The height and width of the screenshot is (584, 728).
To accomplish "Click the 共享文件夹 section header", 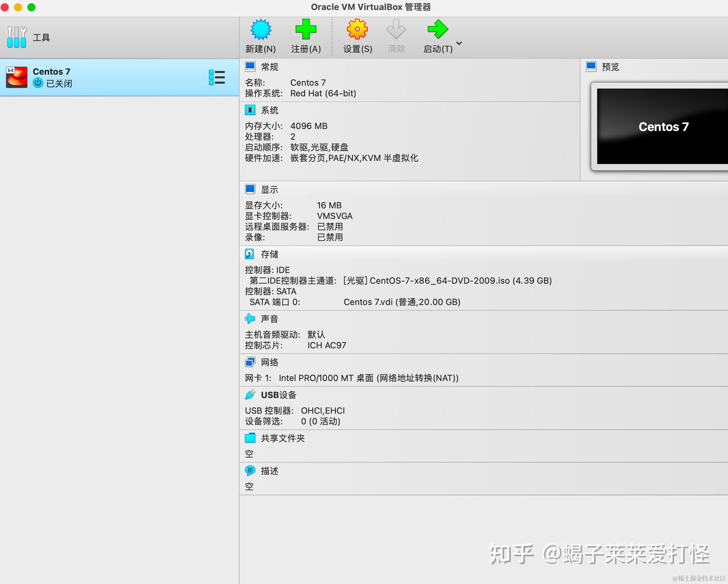I will tap(282, 438).
